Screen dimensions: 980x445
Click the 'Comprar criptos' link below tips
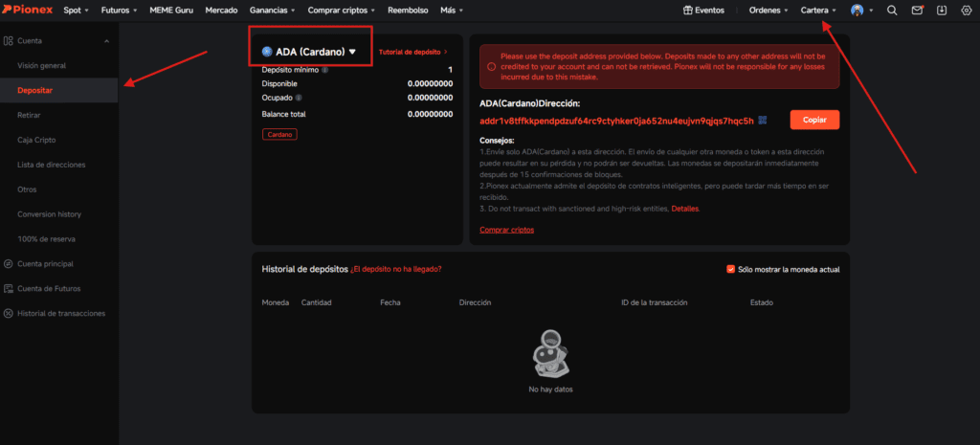coord(506,230)
